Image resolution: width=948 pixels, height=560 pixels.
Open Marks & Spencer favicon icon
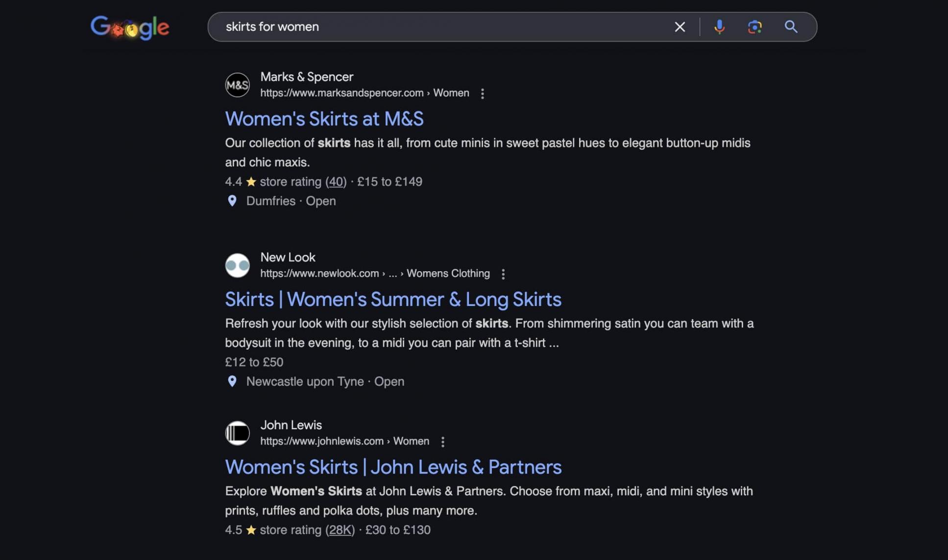[237, 85]
